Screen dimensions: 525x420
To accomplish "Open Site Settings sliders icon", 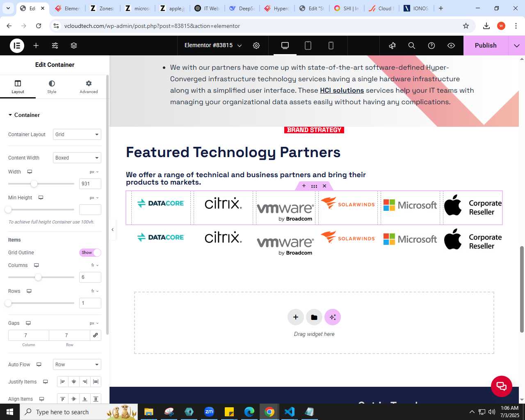I will click(x=55, y=46).
